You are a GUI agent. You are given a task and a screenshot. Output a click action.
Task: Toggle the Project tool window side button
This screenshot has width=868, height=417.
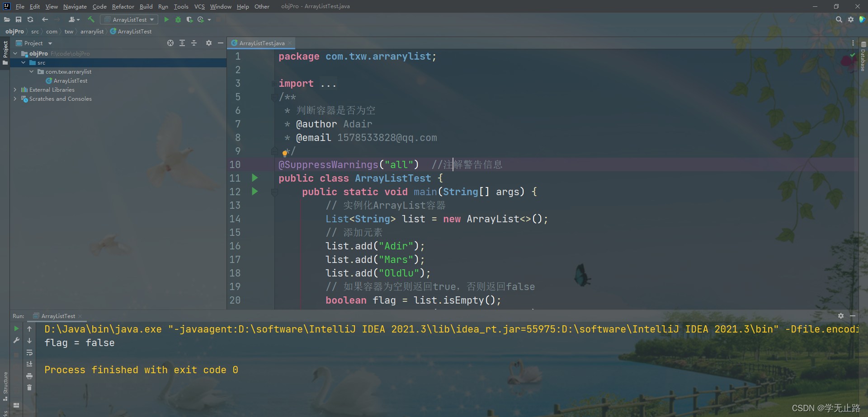[5, 53]
